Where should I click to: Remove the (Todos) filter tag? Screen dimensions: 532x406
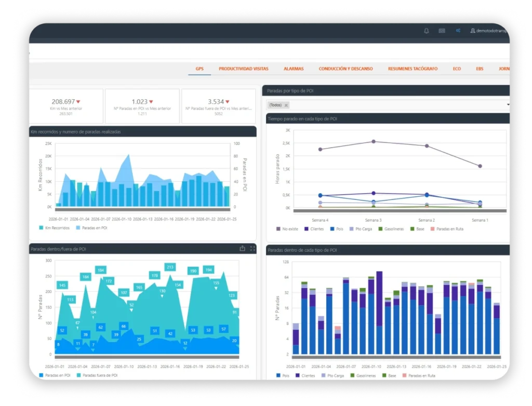click(x=286, y=105)
